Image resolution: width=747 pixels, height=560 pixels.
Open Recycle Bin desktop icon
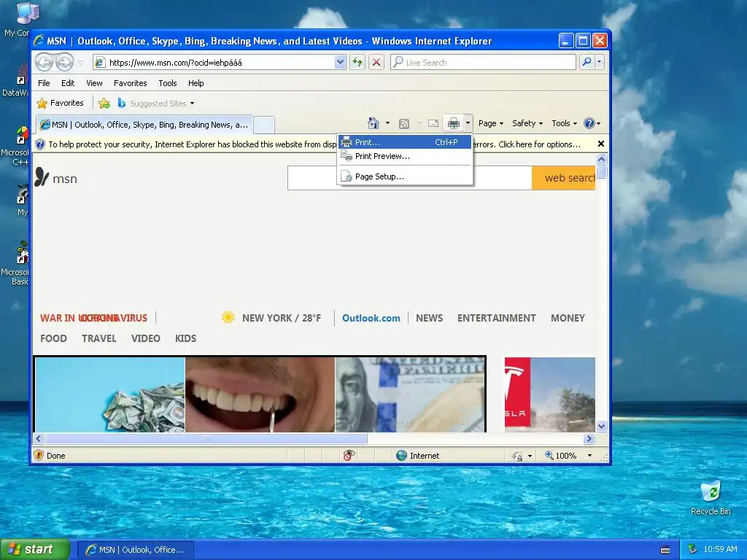711,499
